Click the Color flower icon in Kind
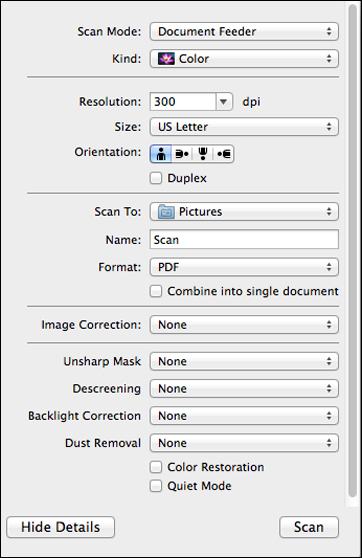 (x=166, y=59)
